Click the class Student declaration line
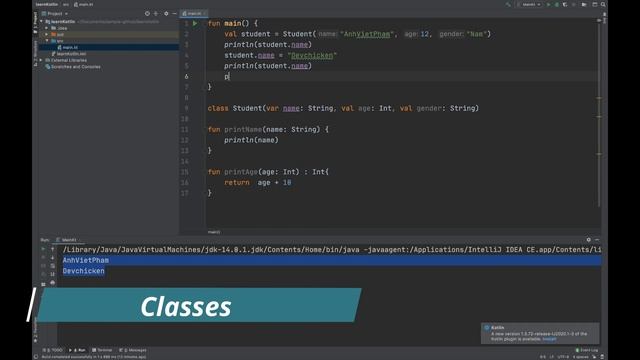 (343, 108)
